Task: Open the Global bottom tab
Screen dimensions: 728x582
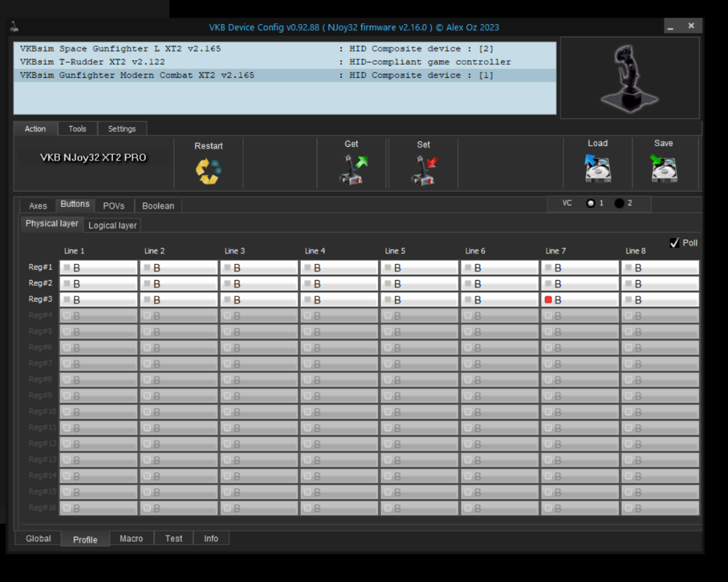Action: [38, 538]
